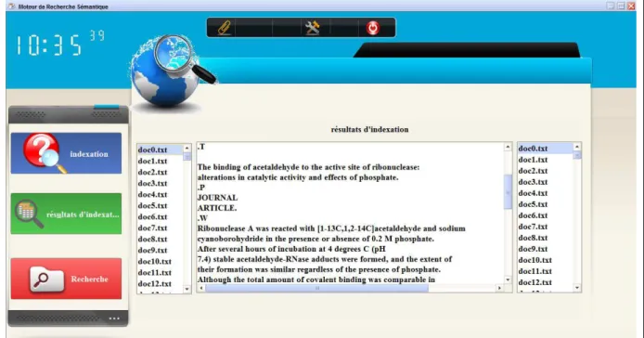Click the line 'The binding of acetaldehyde'
Image resolution: width=644 pixels, height=338 pixels.
tap(308, 167)
